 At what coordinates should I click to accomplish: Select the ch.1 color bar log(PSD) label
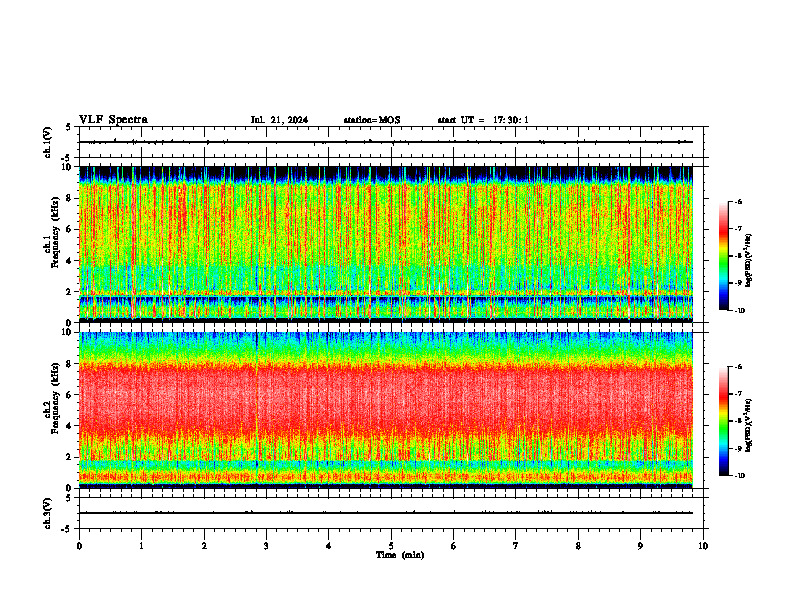749,260
